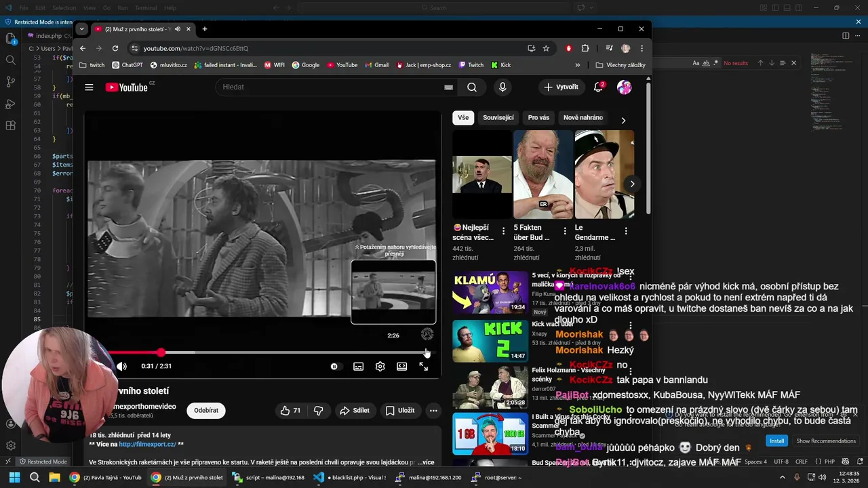
Task: Select the Vše filter chip
Action: click(463, 117)
